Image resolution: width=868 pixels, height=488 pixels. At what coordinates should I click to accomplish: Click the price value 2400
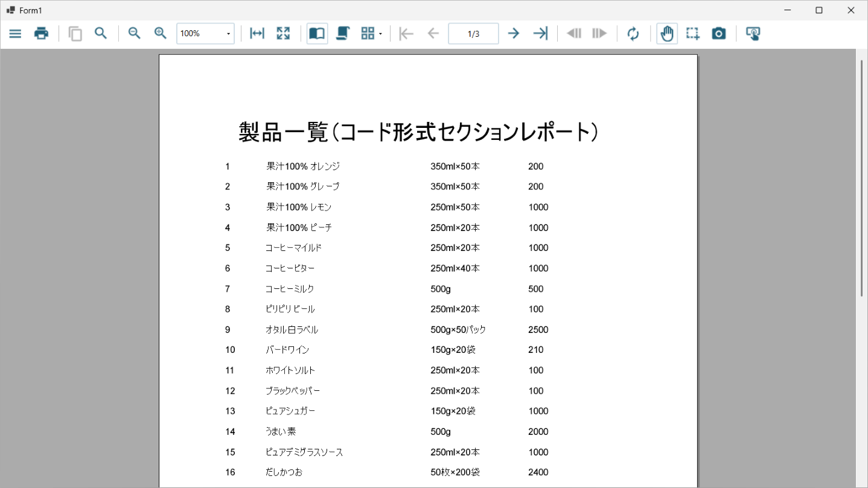538,472
